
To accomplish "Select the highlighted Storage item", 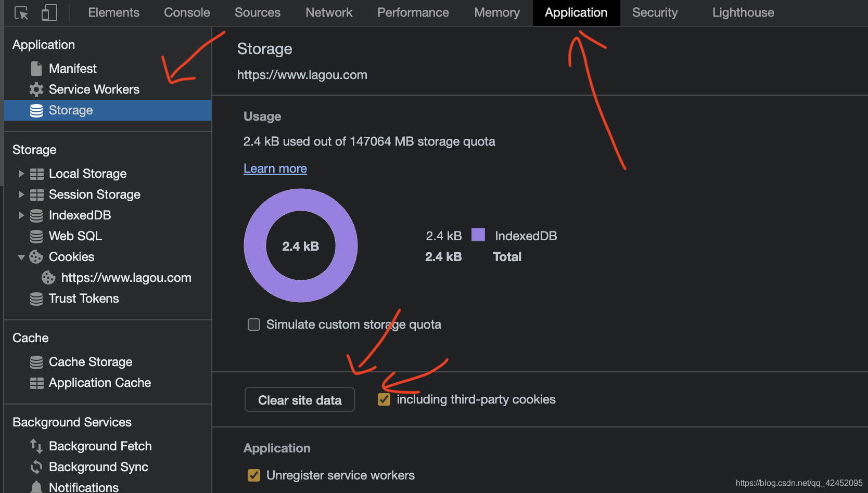I will pyautogui.click(x=108, y=110).
